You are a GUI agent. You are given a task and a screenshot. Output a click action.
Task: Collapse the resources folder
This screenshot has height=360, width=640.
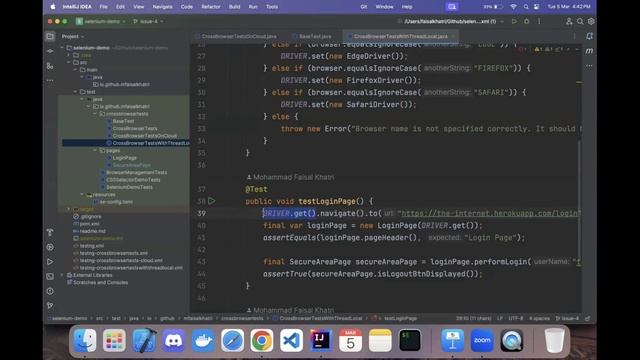pos(82,195)
